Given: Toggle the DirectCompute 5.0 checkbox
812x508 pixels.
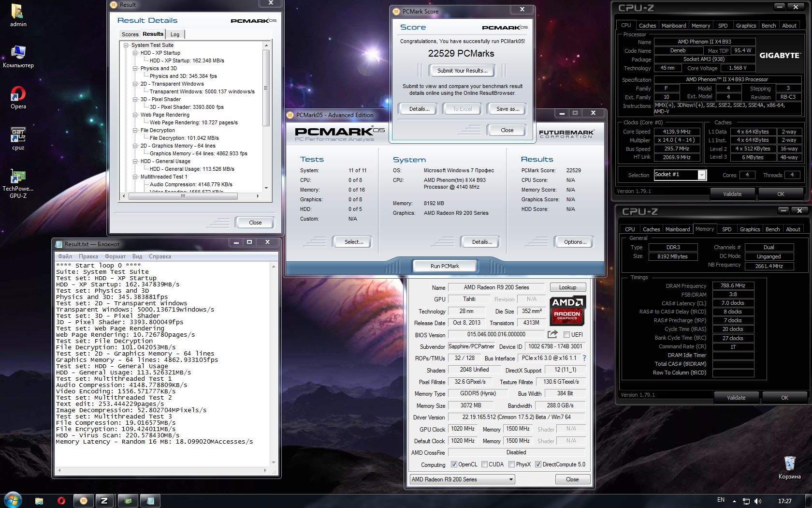Looking at the screenshot, I should click(538, 464).
